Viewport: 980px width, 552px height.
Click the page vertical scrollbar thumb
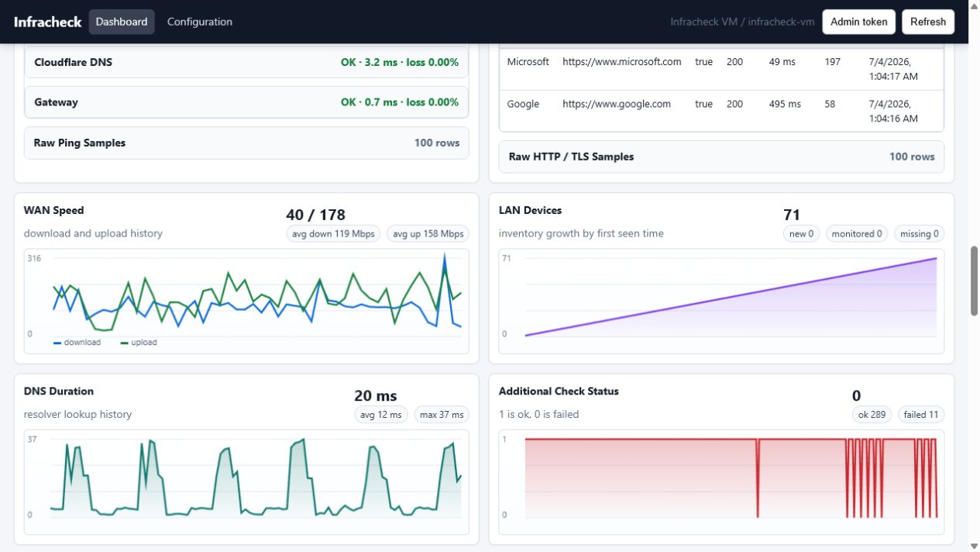click(975, 281)
